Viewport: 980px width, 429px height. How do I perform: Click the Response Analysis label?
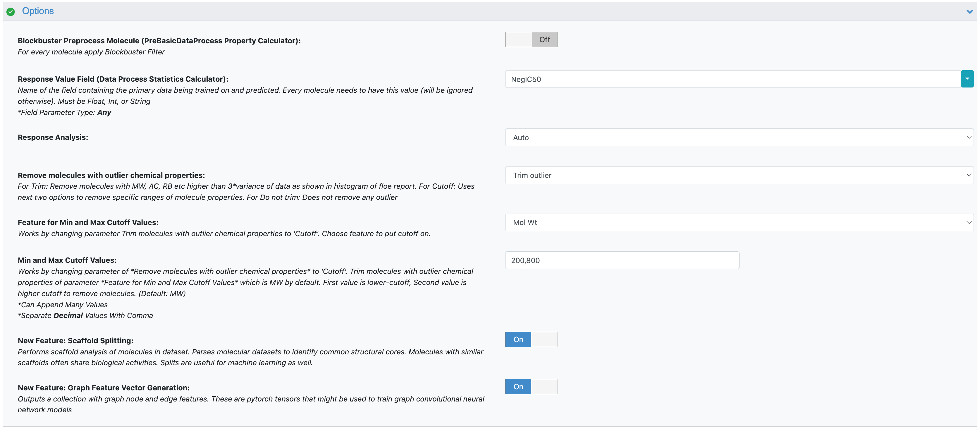click(53, 138)
